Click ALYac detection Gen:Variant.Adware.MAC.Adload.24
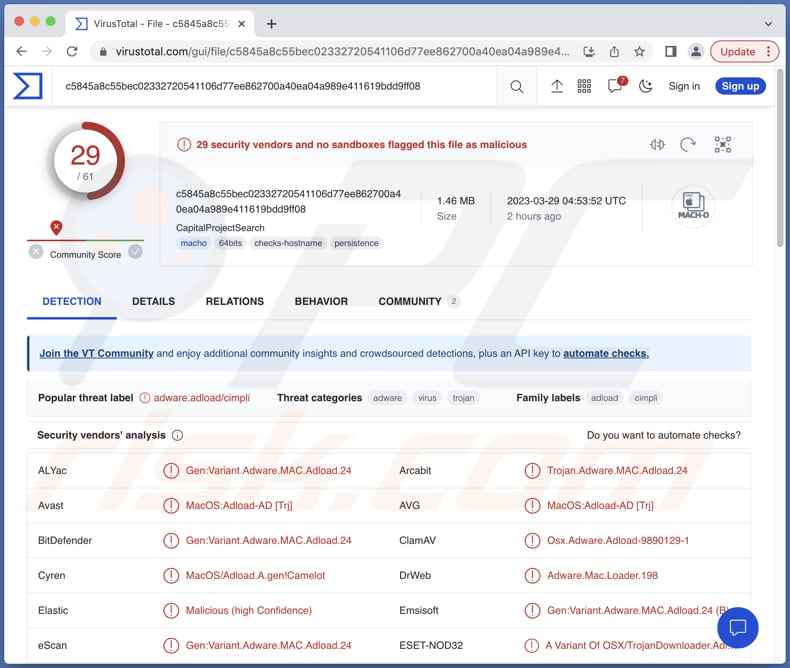The height and width of the screenshot is (668, 790). click(268, 471)
